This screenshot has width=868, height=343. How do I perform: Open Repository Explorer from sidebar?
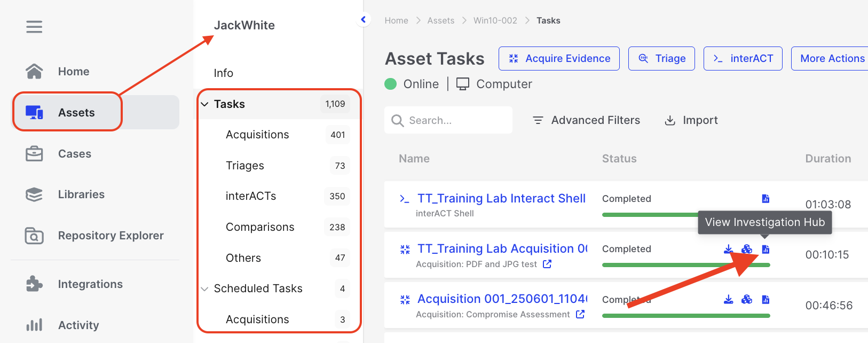(x=111, y=236)
